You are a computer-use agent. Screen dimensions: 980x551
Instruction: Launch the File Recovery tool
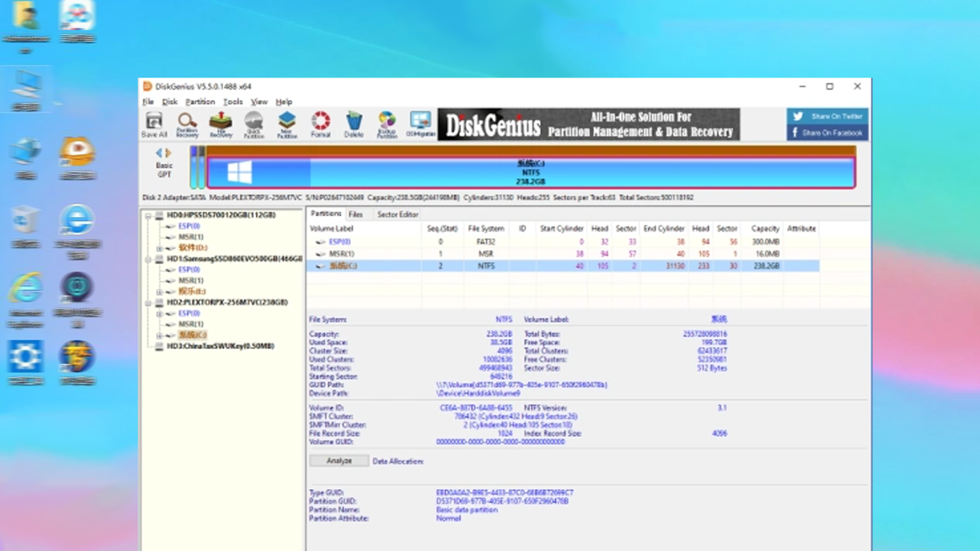(x=220, y=125)
